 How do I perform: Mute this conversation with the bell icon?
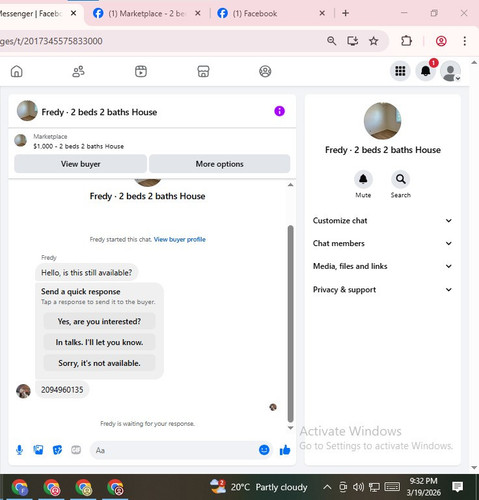[x=363, y=179]
